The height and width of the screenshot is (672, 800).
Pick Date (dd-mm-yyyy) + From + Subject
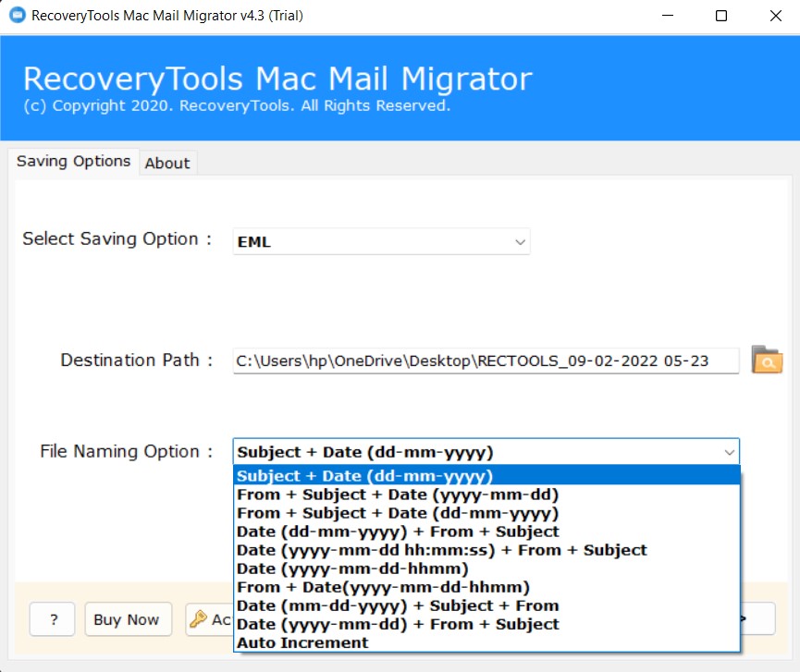[x=486, y=531]
